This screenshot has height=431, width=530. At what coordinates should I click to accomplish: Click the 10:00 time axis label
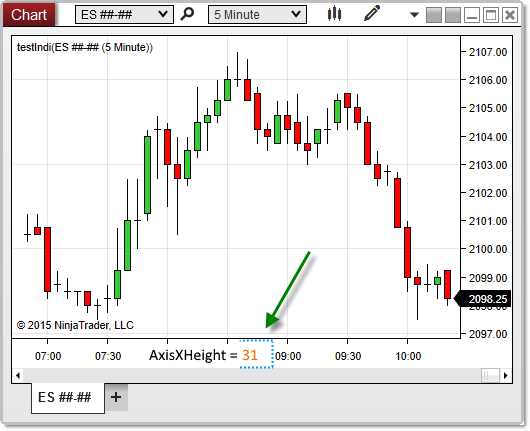click(408, 356)
